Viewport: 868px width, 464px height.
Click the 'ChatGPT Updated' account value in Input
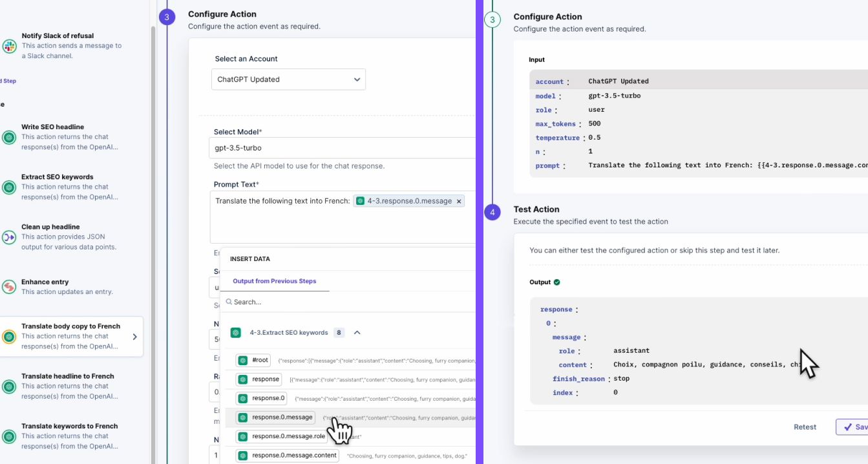[619, 81]
